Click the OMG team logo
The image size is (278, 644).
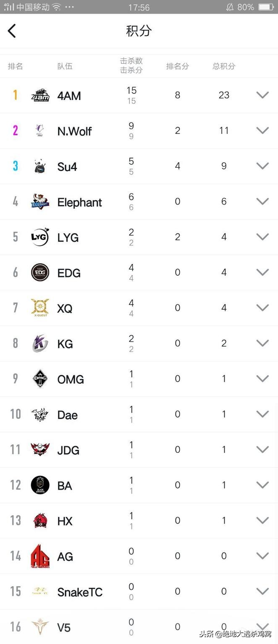tap(40, 379)
